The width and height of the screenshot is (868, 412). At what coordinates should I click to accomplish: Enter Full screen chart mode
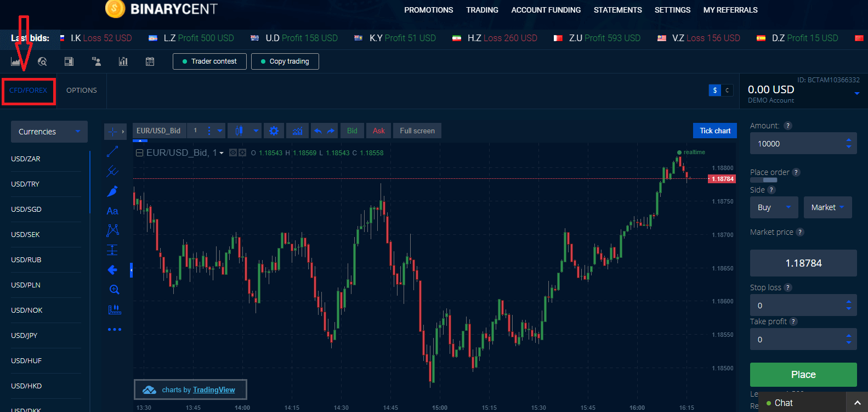pyautogui.click(x=417, y=131)
